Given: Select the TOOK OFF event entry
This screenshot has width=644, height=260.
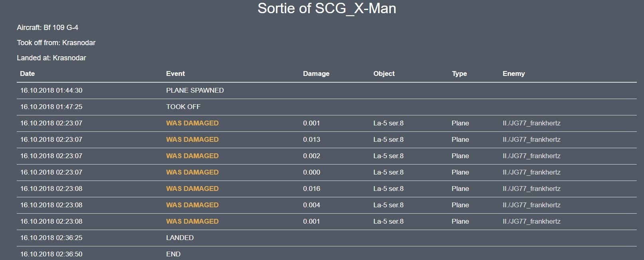Looking at the screenshot, I should point(183,107).
